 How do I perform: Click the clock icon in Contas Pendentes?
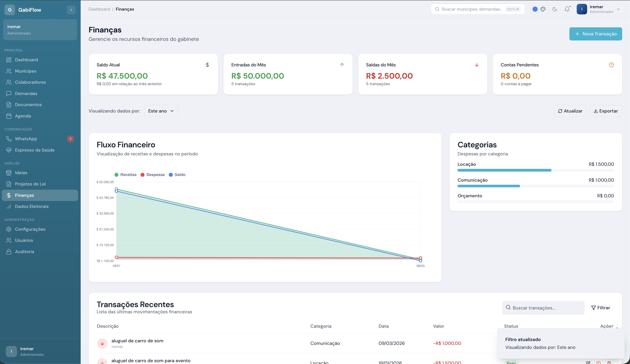611,65
